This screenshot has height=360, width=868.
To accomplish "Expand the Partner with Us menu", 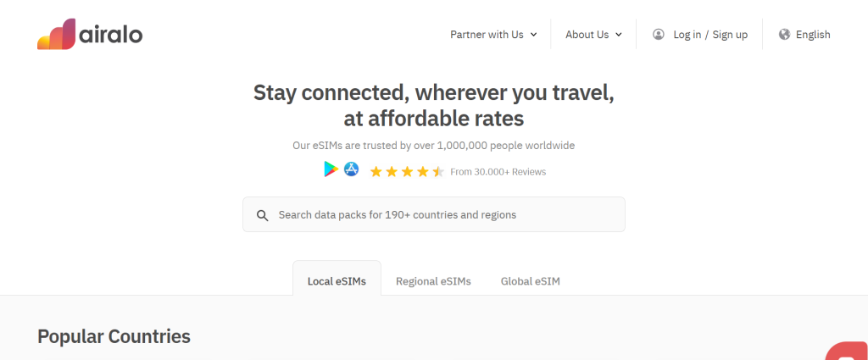I will [x=493, y=35].
